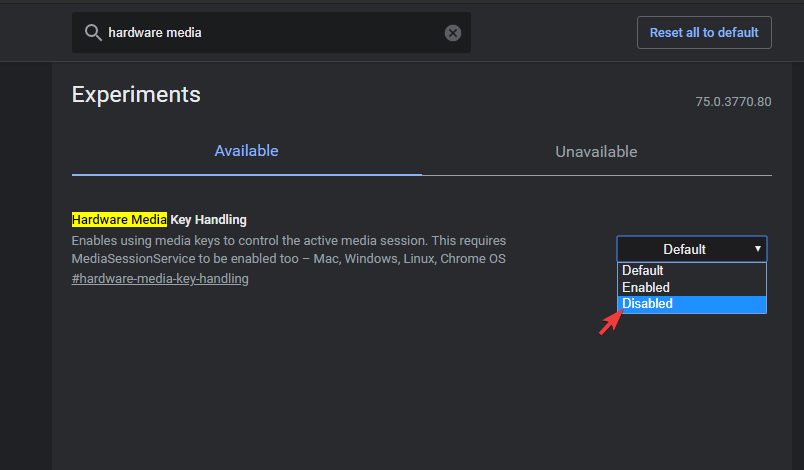Switch to the Unavailable tab
This screenshot has height=470, width=804.
click(x=596, y=152)
